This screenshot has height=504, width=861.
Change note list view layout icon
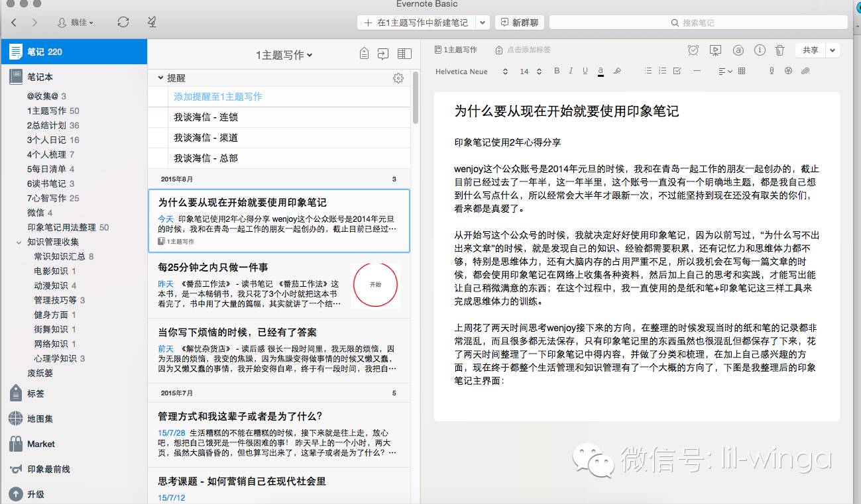click(x=404, y=54)
